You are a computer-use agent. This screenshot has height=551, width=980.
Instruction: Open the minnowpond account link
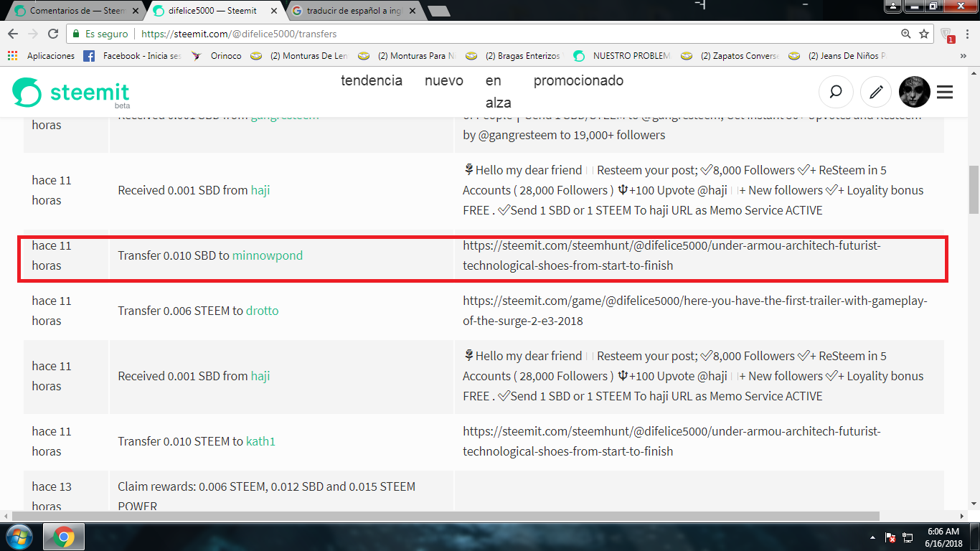(x=268, y=255)
